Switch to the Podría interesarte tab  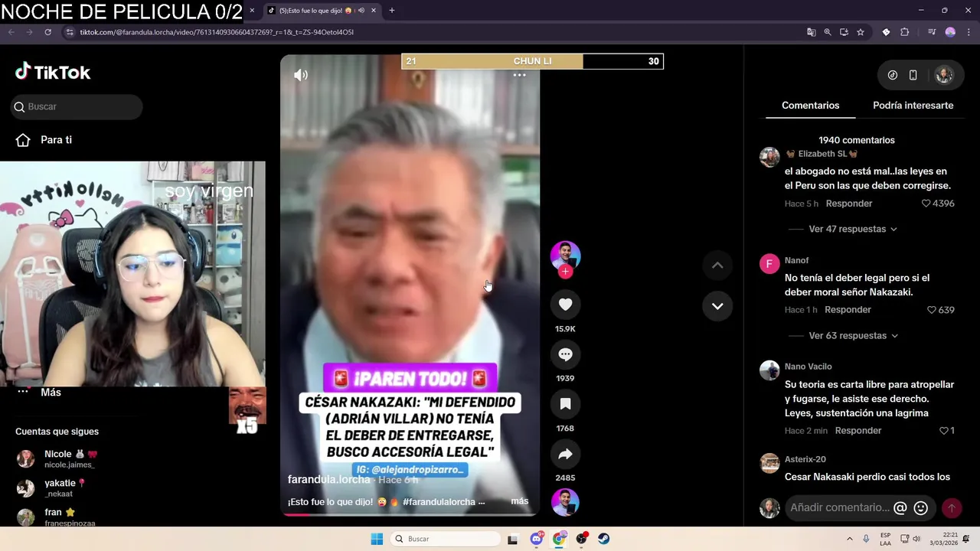[913, 106]
